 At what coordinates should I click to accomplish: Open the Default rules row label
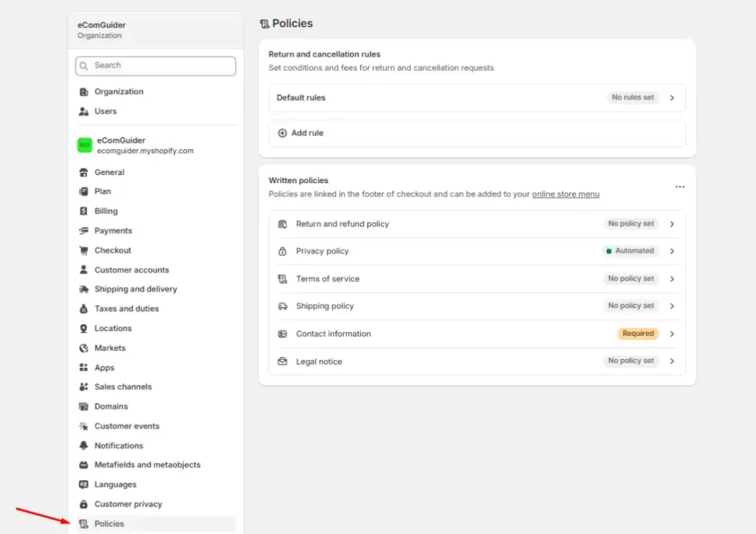click(x=301, y=98)
